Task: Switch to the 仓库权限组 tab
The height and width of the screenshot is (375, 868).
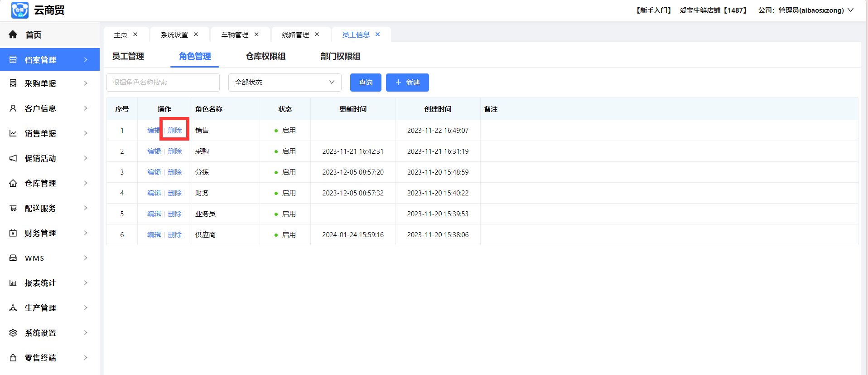Action: pos(265,56)
